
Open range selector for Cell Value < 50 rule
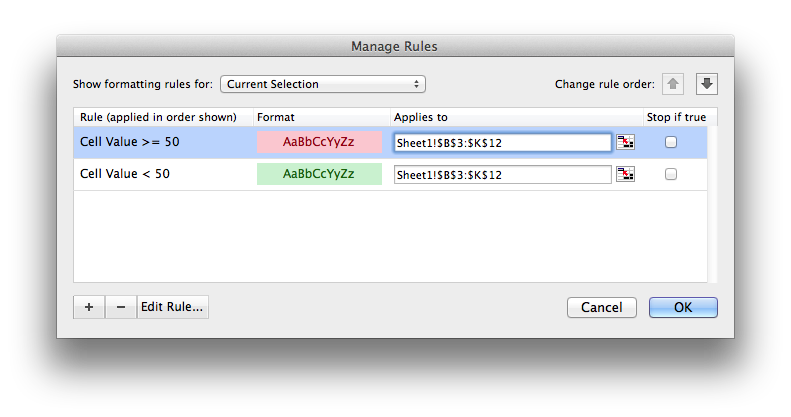[x=626, y=174]
